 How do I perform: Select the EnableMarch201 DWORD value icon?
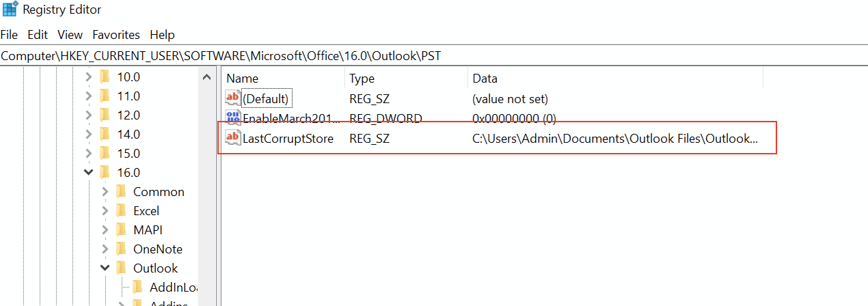click(x=233, y=118)
